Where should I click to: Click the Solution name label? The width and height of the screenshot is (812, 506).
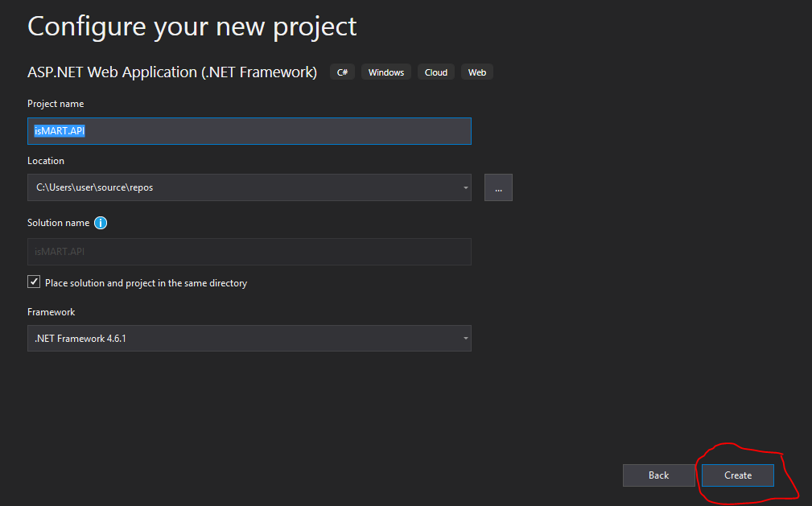click(x=58, y=223)
